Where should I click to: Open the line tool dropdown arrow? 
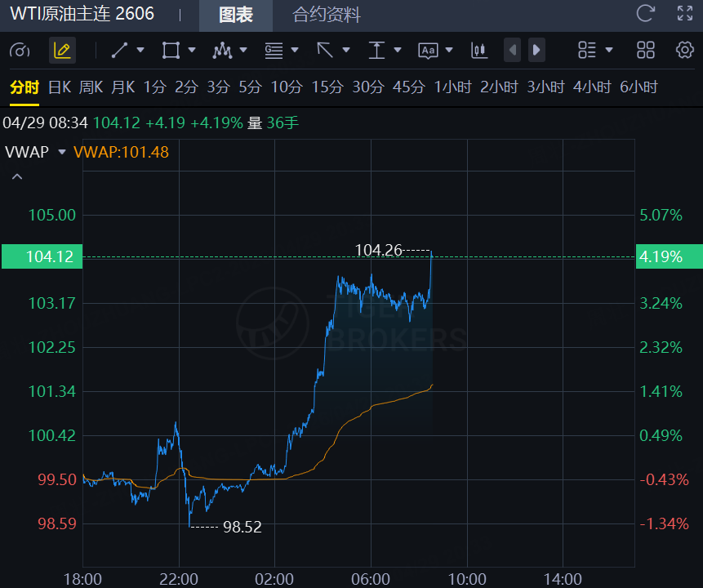[x=140, y=51]
